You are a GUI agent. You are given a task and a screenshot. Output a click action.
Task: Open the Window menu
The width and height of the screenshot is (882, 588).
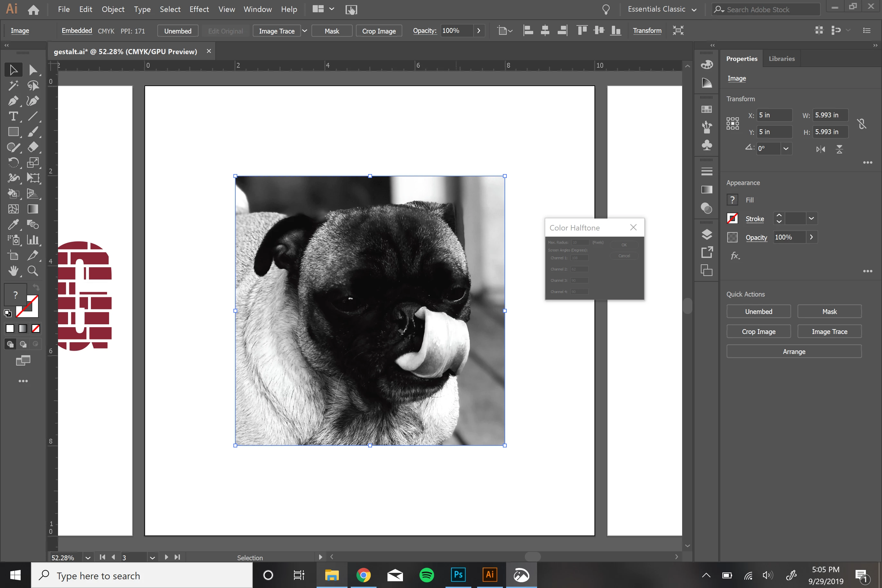coord(257,9)
